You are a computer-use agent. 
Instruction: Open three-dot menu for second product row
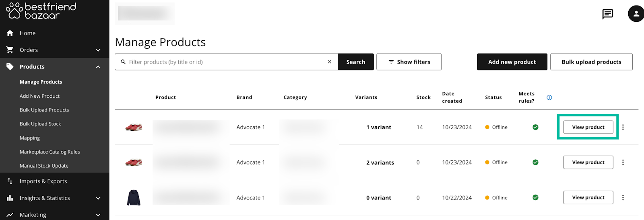pyautogui.click(x=623, y=162)
